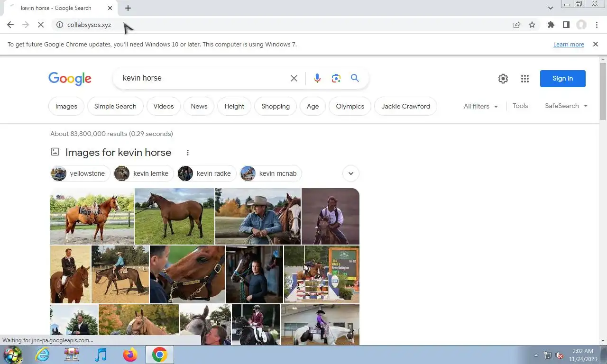Select the Jackie Crawford filter chip
Viewport: 607px width, 364px height.
coord(405,106)
